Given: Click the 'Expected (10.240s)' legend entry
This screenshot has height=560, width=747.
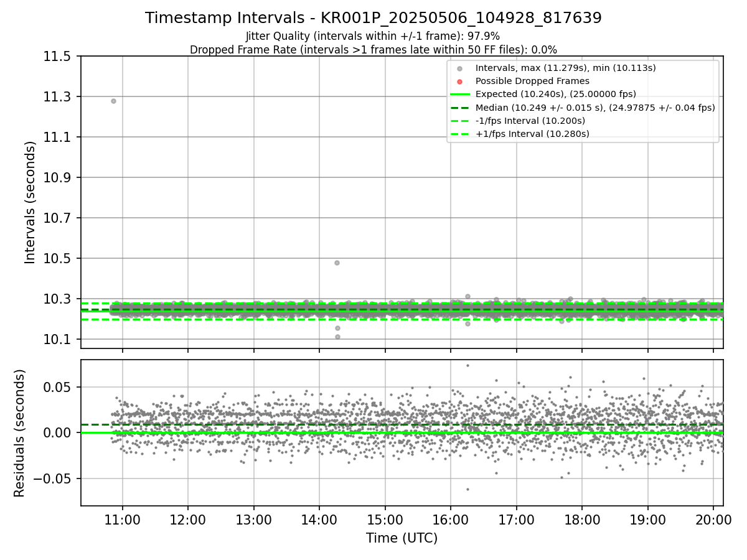Looking at the screenshot, I should [556, 94].
